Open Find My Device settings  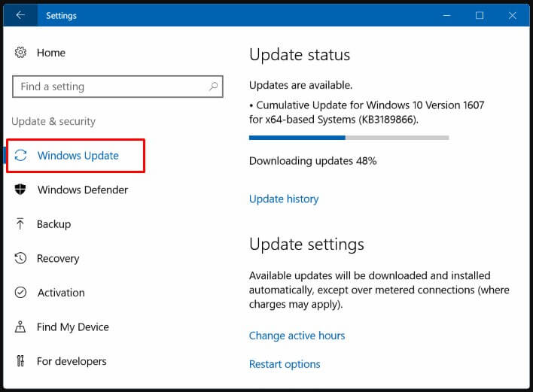tap(73, 327)
